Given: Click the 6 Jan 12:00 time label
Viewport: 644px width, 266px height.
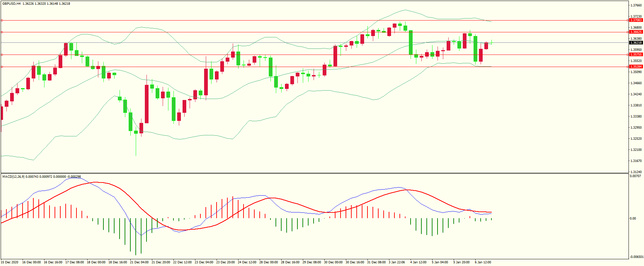Looking at the screenshot, I should pos(483,262).
